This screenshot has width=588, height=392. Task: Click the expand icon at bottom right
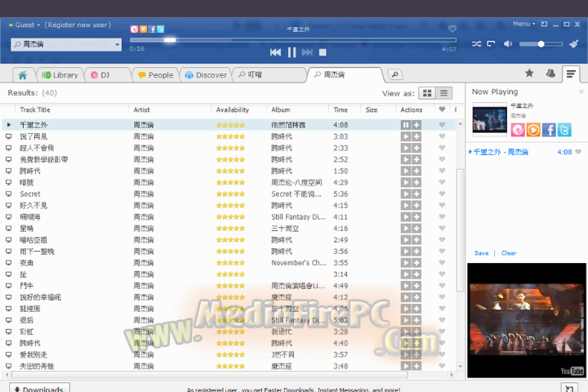point(569,389)
